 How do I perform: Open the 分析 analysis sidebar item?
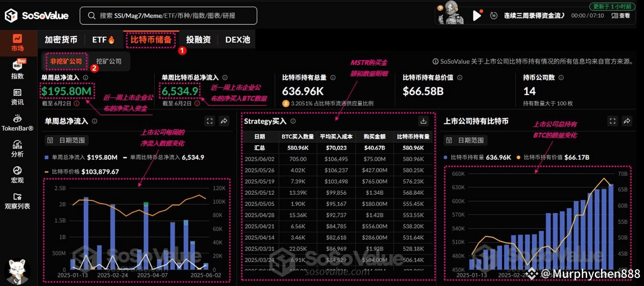coord(18,149)
